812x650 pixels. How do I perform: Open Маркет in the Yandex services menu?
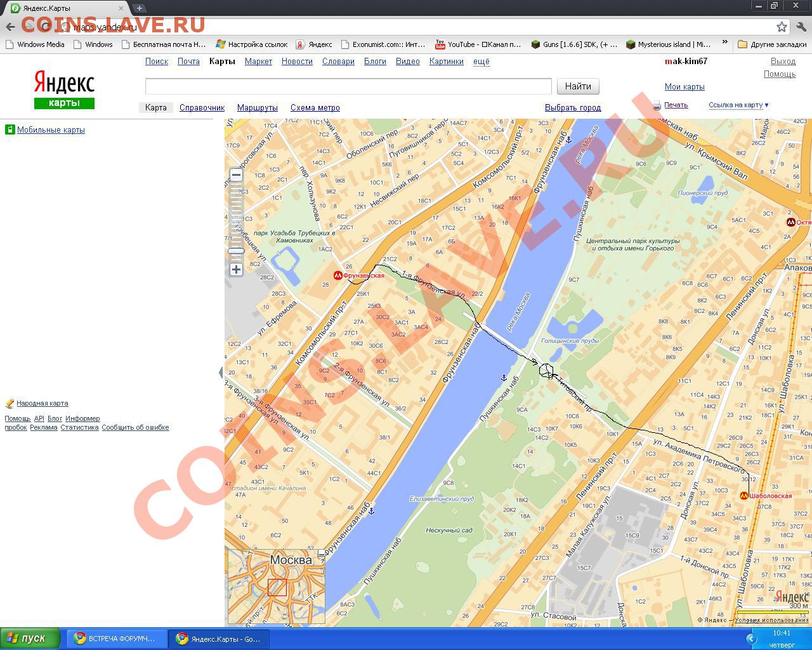[258, 62]
